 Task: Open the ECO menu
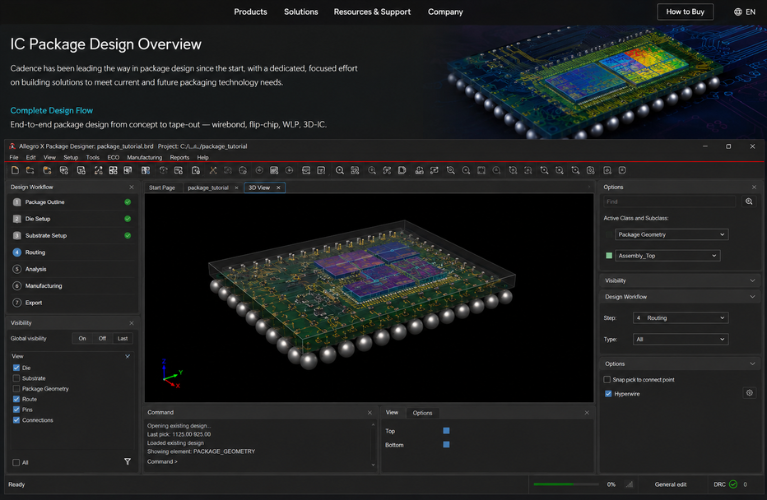[x=113, y=157]
